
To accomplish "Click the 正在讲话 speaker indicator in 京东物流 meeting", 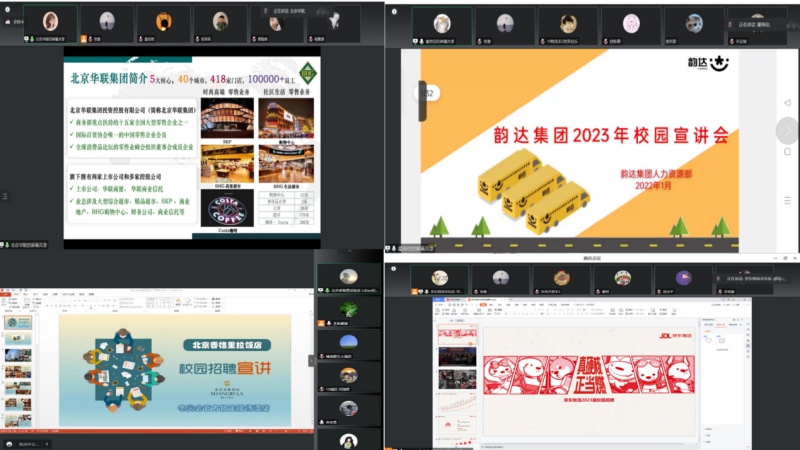I will [x=752, y=279].
